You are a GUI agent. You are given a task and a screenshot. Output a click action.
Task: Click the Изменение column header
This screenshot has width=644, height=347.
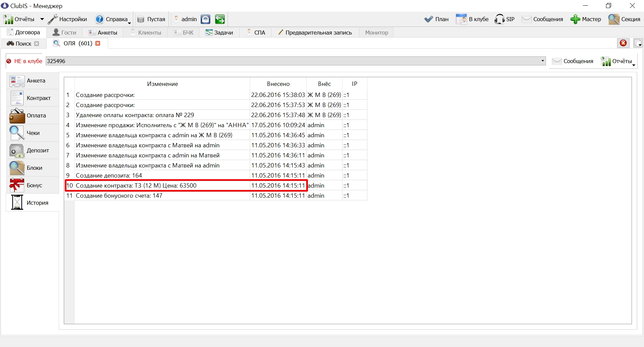pos(163,84)
